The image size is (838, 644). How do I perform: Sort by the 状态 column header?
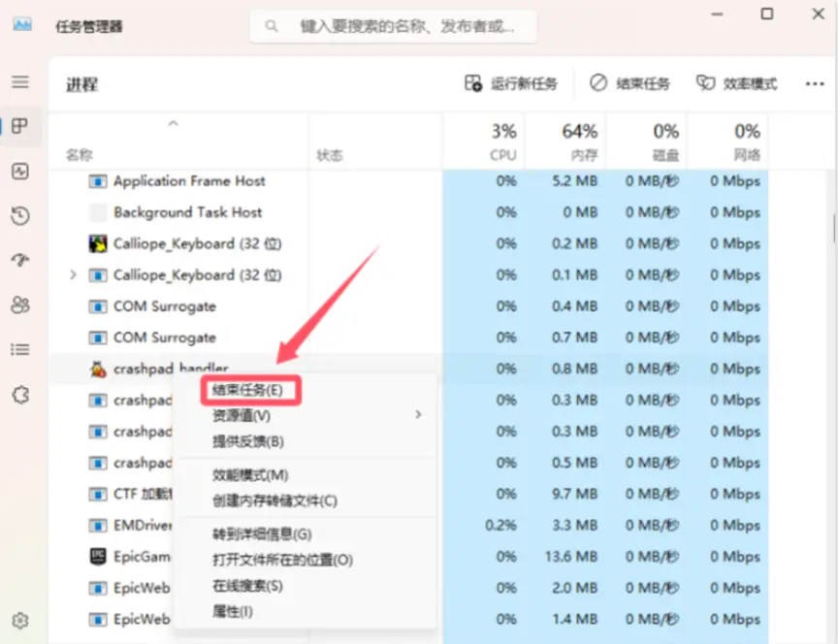click(329, 155)
